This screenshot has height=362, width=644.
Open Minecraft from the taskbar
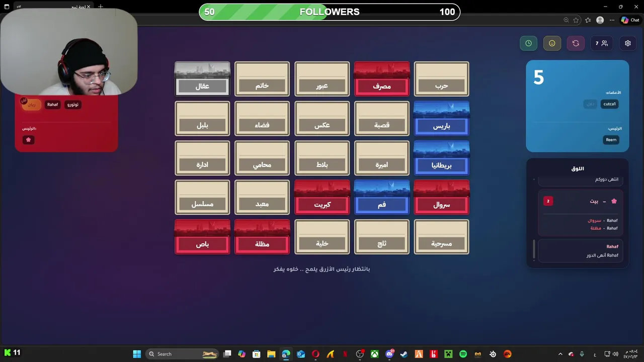(x=448, y=354)
